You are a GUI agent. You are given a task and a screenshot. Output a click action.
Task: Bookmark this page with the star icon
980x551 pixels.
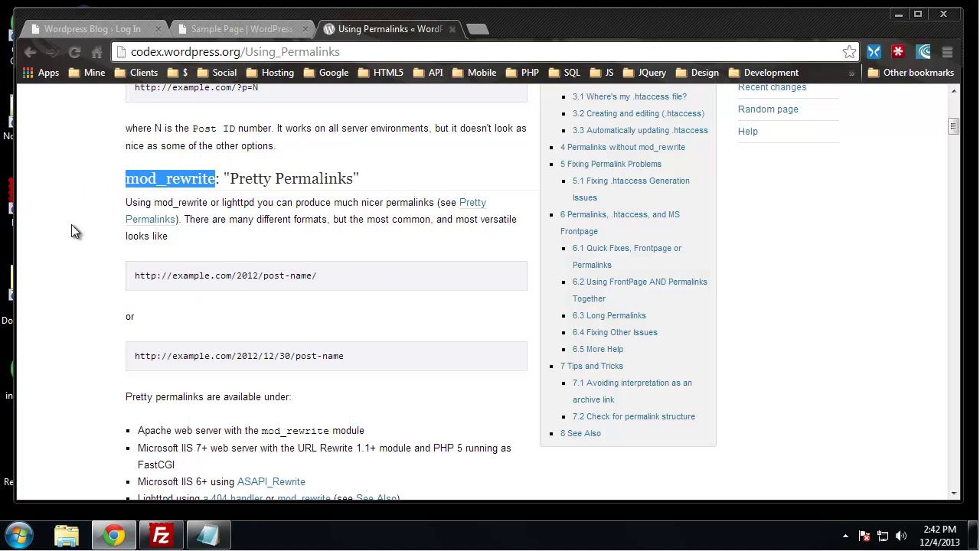(x=849, y=52)
